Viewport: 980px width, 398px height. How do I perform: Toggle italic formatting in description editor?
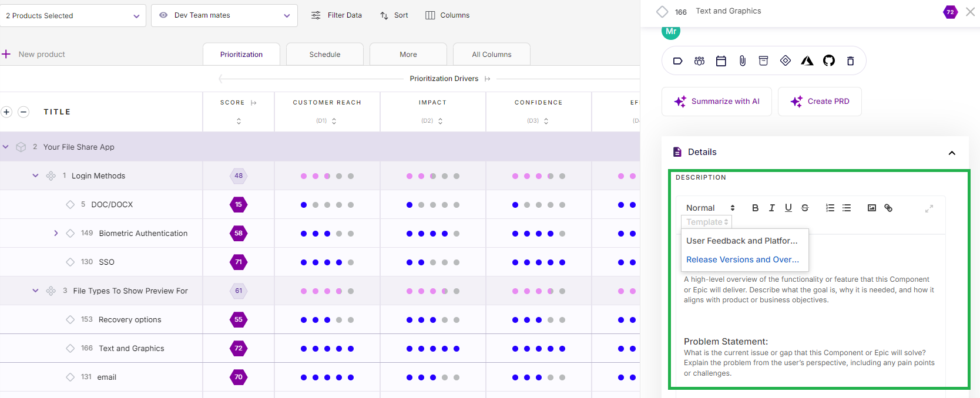[x=771, y=208]
